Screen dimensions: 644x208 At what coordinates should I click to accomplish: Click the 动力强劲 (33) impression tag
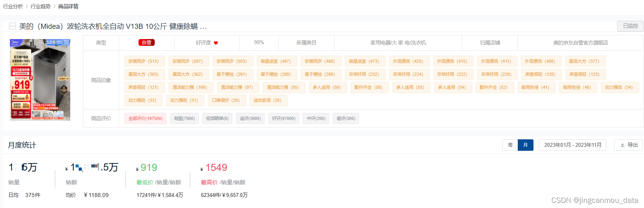click(x=143, y=100)
